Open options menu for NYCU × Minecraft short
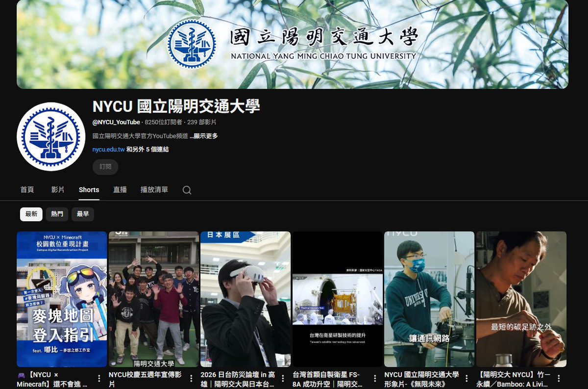The height and width of the screenshot is (389, 588). pos(99,378)
